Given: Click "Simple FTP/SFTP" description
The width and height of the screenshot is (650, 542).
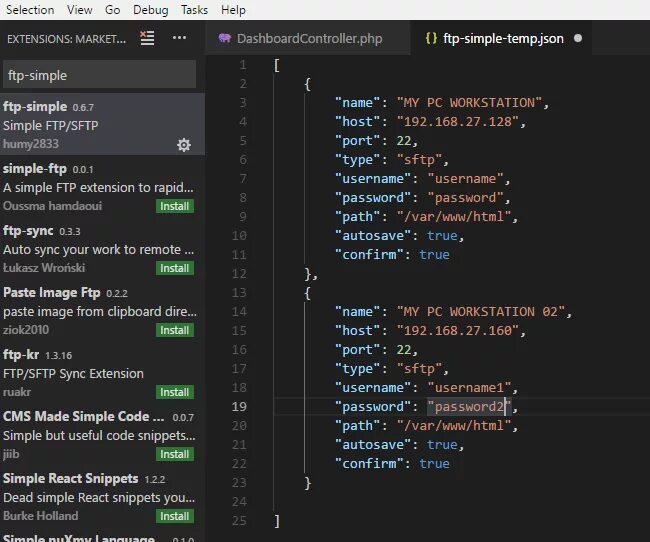Looking at the screenshot, I should 51,125.
